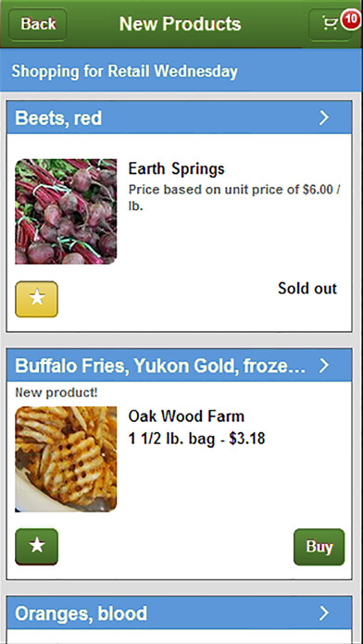Tap the Shopping for Retail Wednesday banner
The image size is (363, 644).
181,71
